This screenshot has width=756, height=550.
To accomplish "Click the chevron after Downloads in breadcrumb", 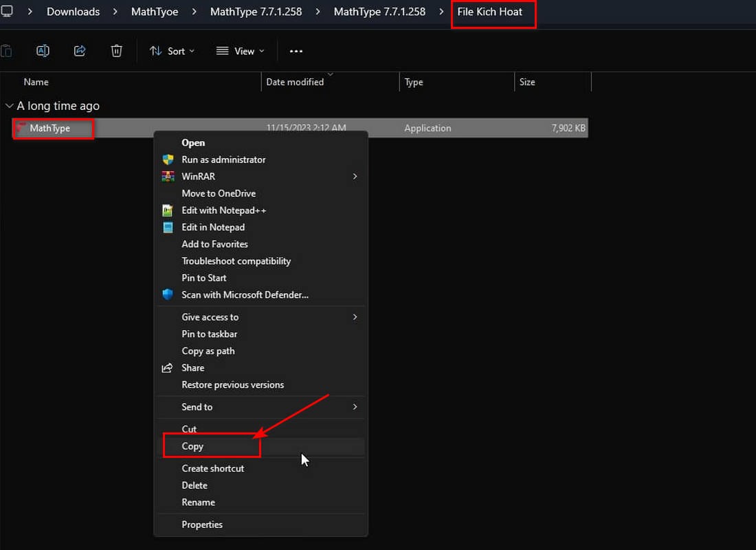I will click(x=115, y=12).
